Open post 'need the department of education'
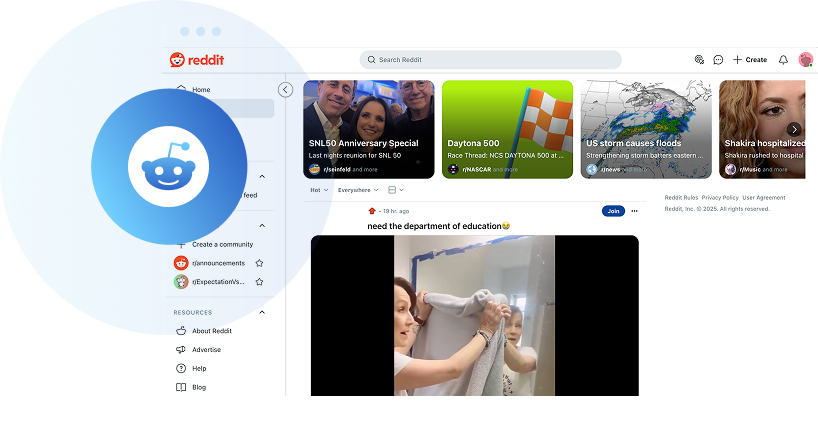This screenshot has height=422, width=818. click(438, 226)
